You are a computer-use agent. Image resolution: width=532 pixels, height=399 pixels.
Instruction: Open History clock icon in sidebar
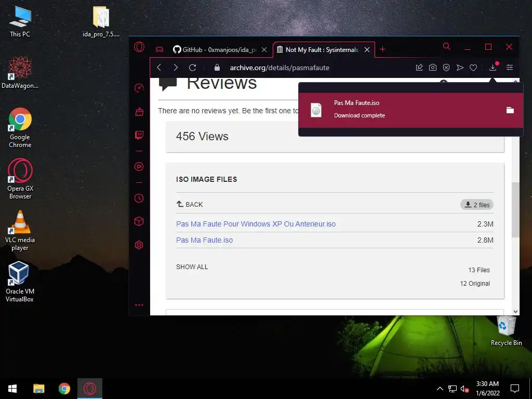click(139, 198)
